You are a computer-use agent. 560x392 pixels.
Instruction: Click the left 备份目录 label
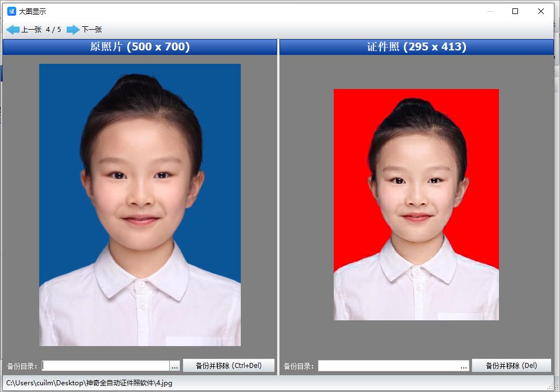tap(22, 366)
